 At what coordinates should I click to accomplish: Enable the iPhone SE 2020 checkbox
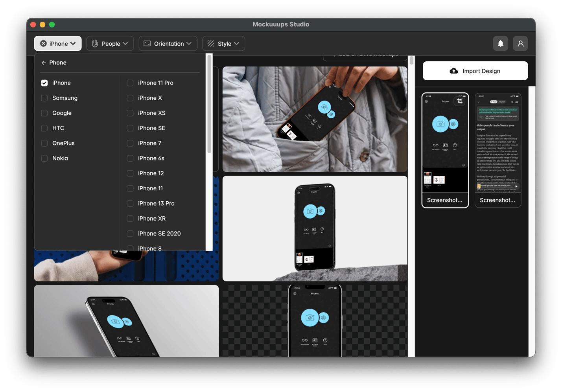(130, 234)
